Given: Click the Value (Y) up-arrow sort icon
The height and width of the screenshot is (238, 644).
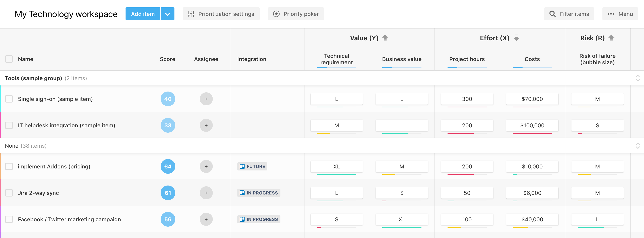Looking at the screenshot, I should click(385, 38).
